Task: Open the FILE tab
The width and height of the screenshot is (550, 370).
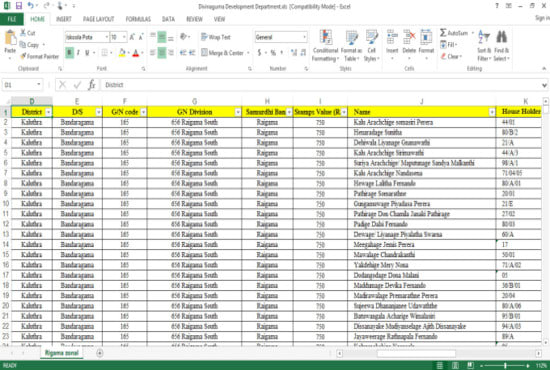Action: click(x=12, y=19)
